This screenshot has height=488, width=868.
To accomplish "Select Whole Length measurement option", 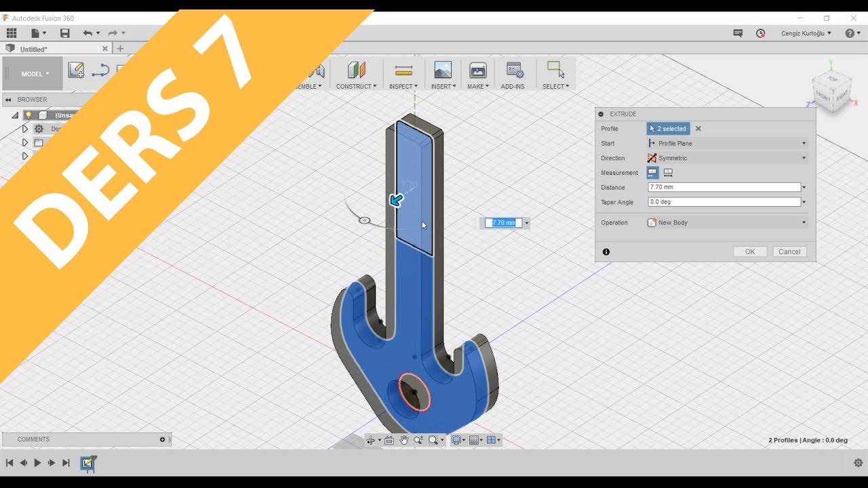I will [x=668, y=173].
